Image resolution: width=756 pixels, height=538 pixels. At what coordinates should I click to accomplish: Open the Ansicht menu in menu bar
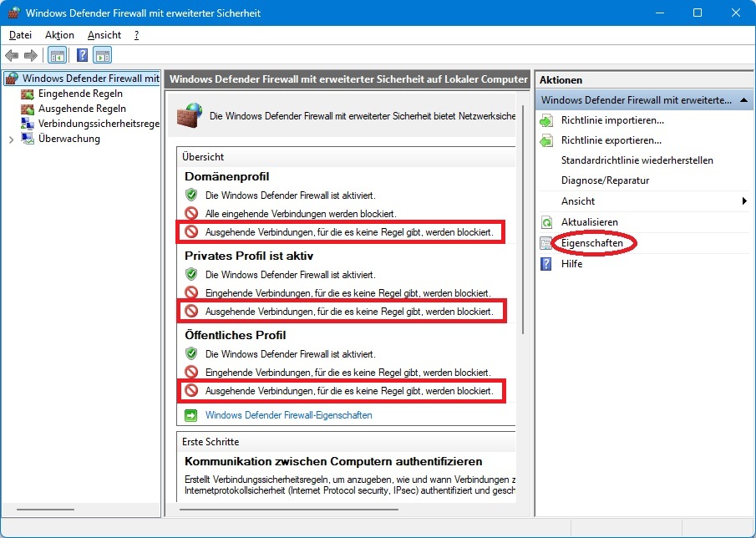click(x=104, y=35)
